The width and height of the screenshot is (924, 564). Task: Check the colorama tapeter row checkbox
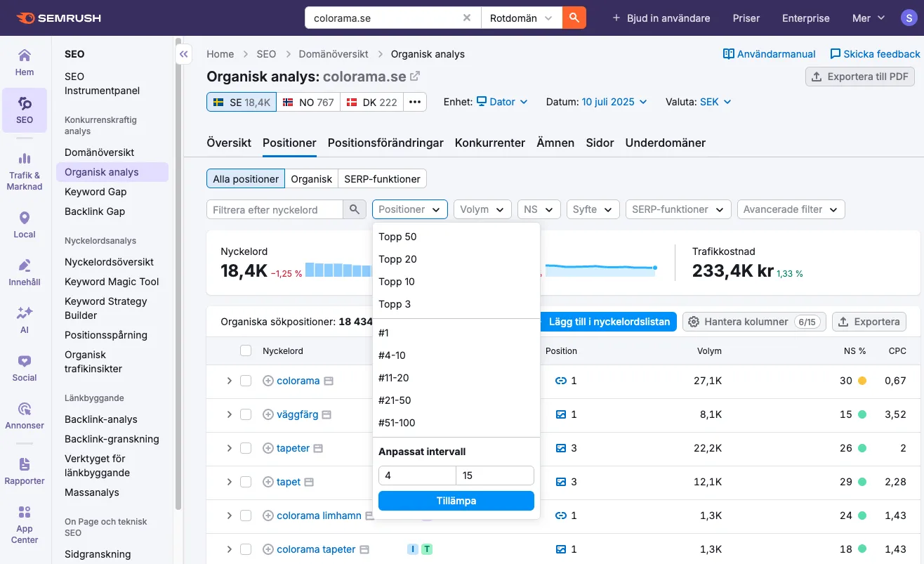246,549
